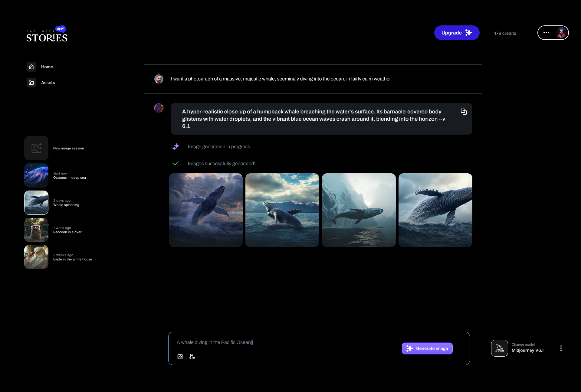Open vertical three-dot menu beside model
Image resolution: width=581 pixels, height=392 pixels.
click(x=561, y=348)
